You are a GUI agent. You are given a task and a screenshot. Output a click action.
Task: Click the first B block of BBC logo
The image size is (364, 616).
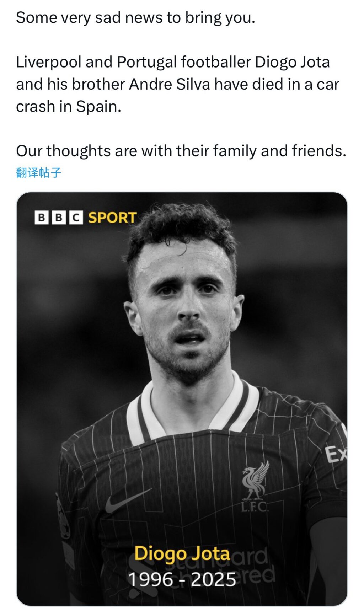click(42, 218)
